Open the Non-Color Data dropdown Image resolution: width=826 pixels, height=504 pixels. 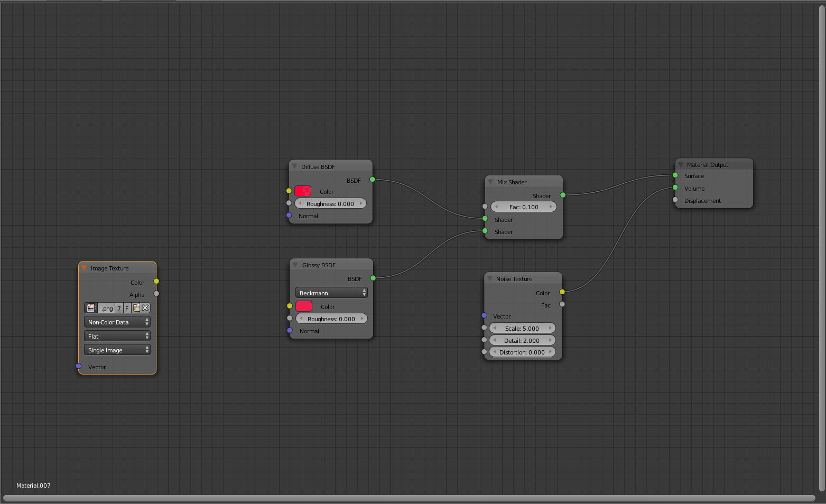(x=117, y=322)
